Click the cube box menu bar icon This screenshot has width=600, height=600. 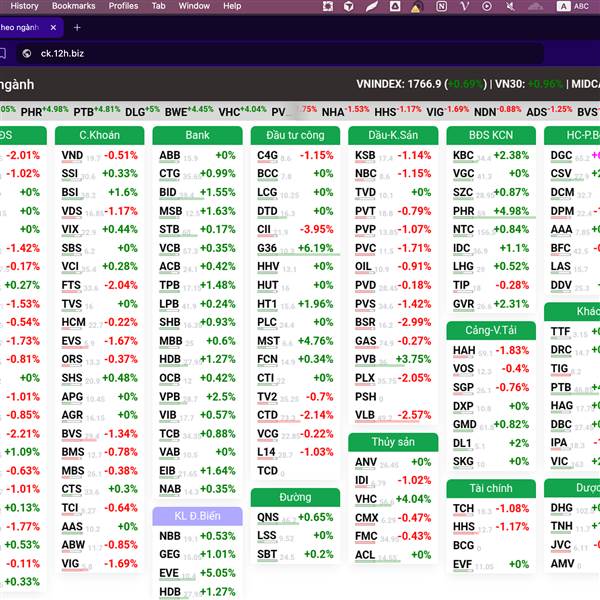pos(349,6)
